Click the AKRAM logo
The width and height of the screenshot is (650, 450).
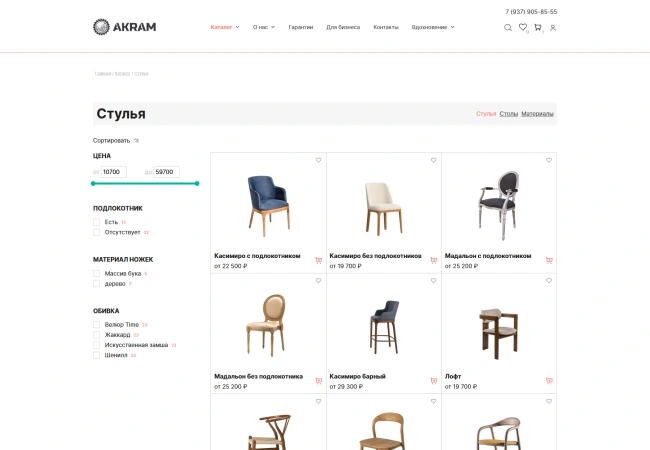coord(125,27)
